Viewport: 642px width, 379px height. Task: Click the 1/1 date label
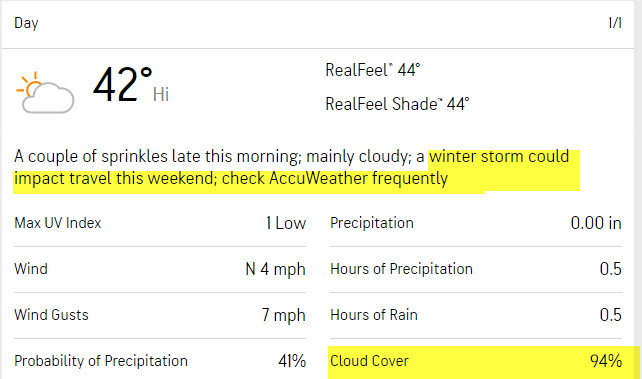615,23
